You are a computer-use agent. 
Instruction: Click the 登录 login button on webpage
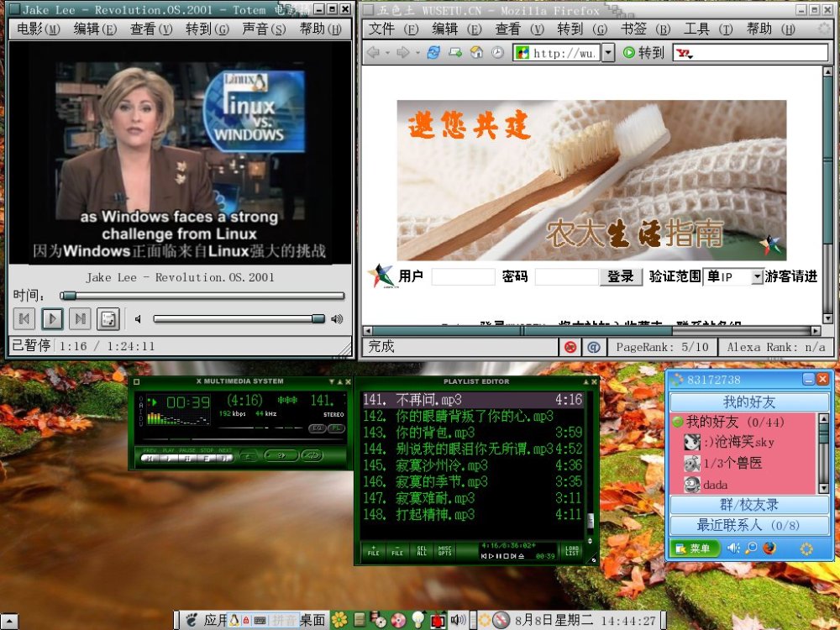tap(621, 276)
